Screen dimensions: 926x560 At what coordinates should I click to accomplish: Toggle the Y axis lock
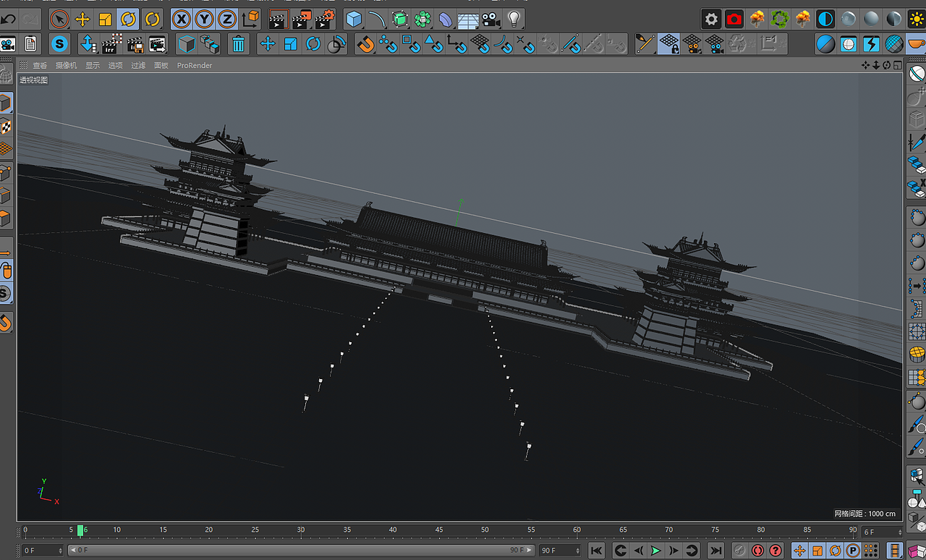pos(205,19)
